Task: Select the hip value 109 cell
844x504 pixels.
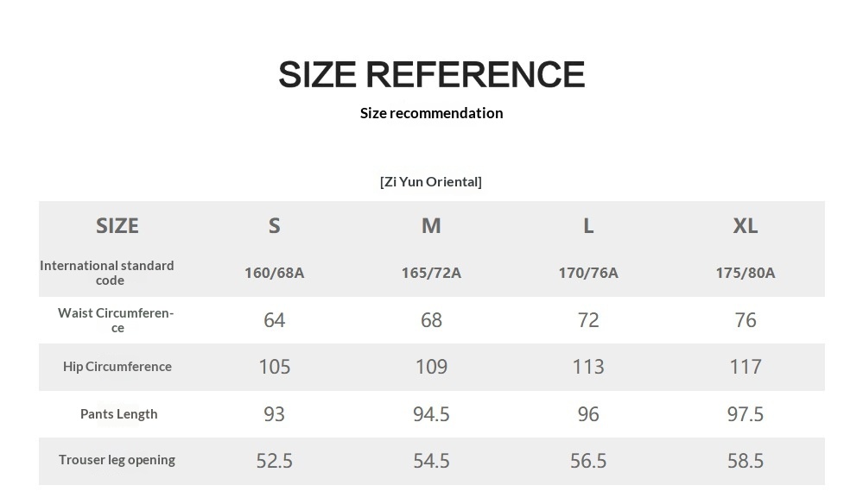Action: click(x=431, y=367)
